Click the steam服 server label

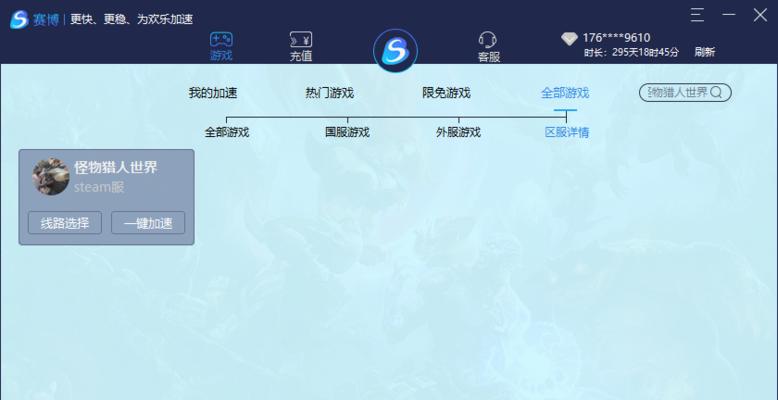[x=99, y=188]
